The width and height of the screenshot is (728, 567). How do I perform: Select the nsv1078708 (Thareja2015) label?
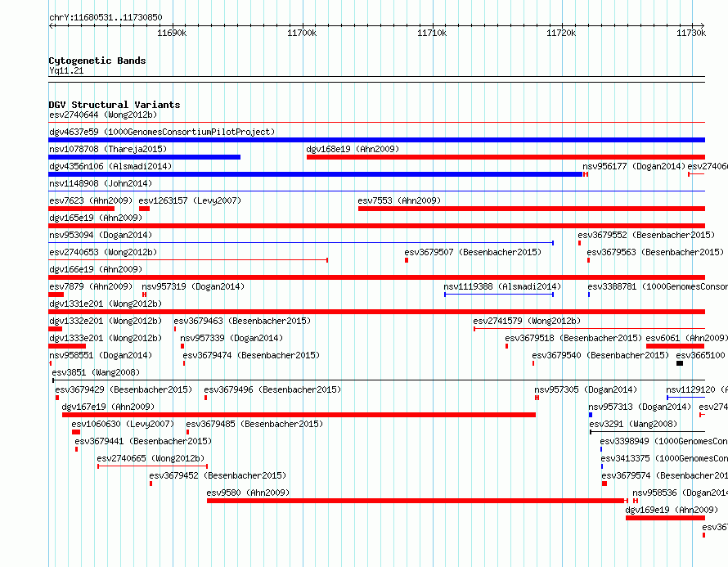[108, 149]
